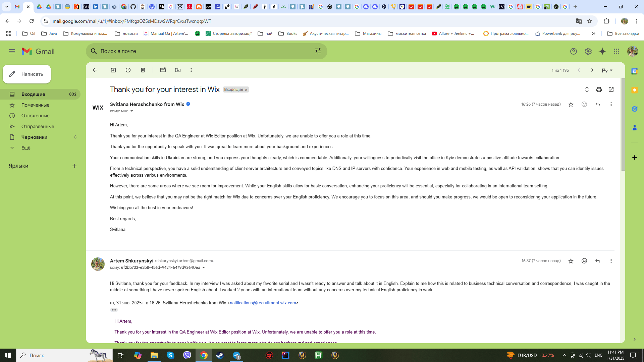Open Google Tasks side panel
This screenshot has height=362, width=644.
(x=635, y=109)
